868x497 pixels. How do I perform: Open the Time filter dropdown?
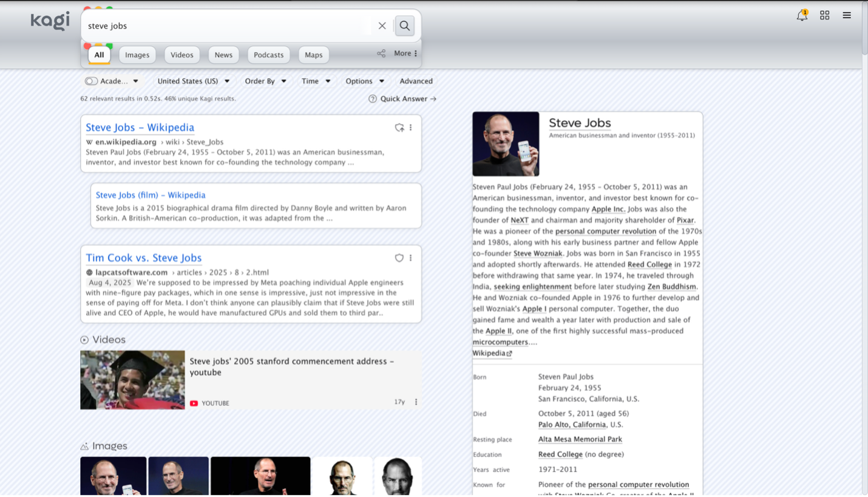click(316, 80)
